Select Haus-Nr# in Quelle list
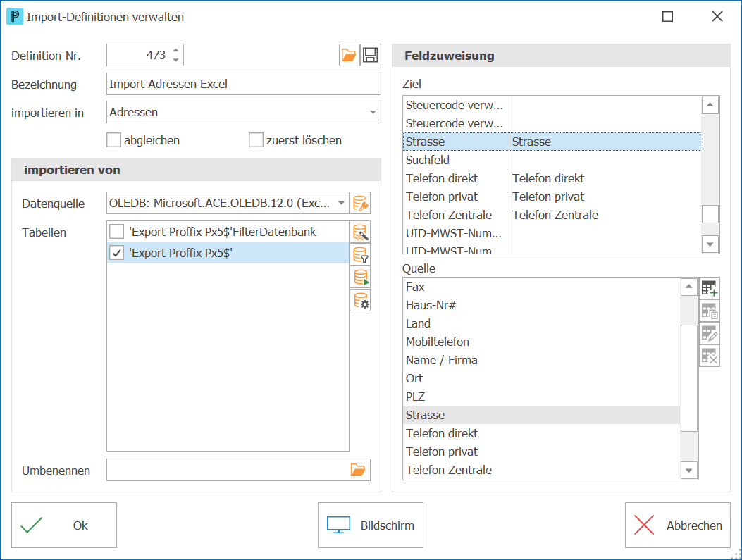Viewport: 742px width, 560px height. point(541,305)
